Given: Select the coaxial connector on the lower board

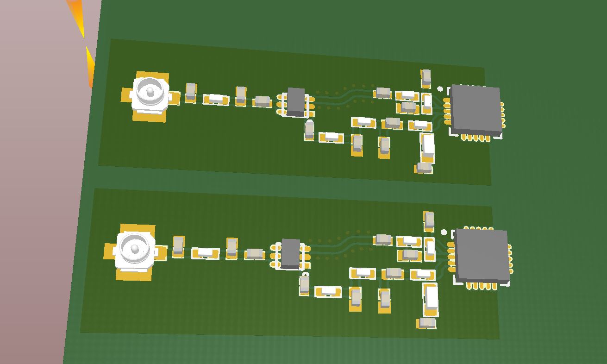Looking at the screenshot, I should pos(134,251).
